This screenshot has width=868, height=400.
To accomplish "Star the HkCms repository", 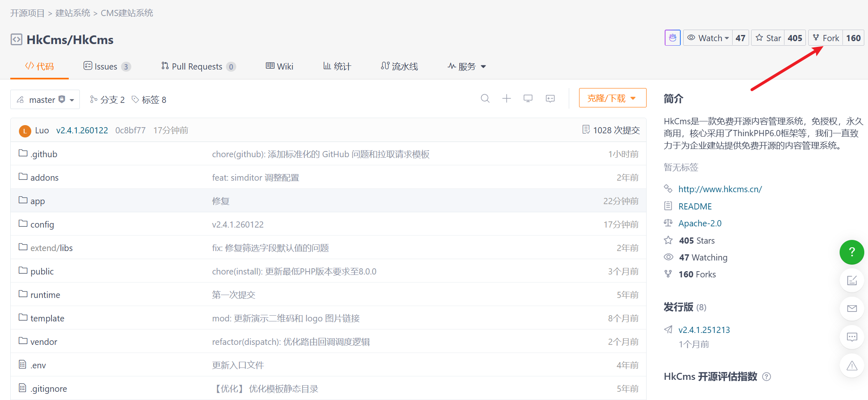I will tap(768, 38).
